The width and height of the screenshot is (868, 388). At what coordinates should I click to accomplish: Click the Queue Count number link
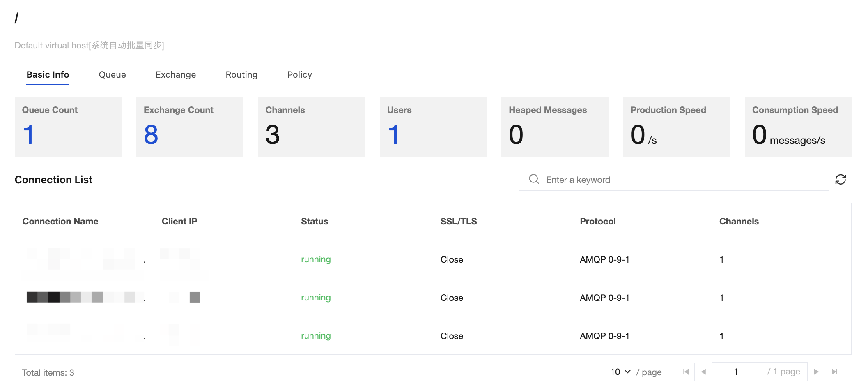point(28,134)
